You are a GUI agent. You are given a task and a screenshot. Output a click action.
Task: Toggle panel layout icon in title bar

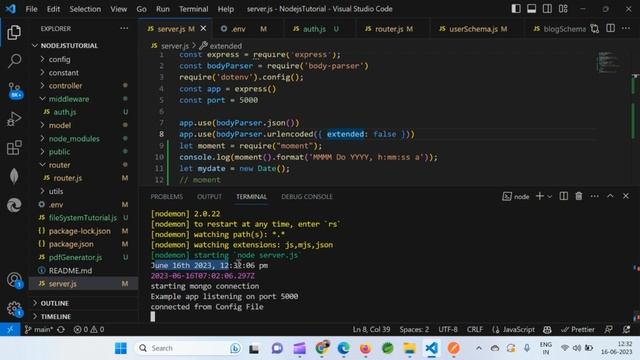pyautogui.click(x=531, y=9)
